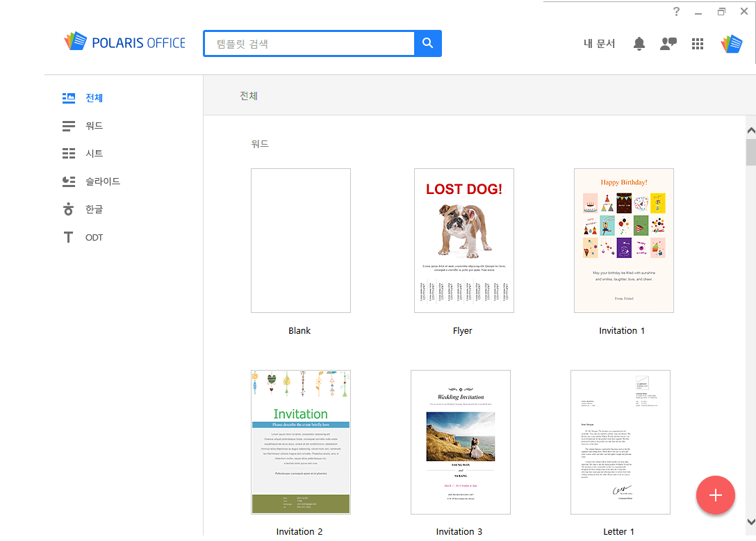
Task: Click the 한글 icon in sidebar
Action: tap(69, 209)
